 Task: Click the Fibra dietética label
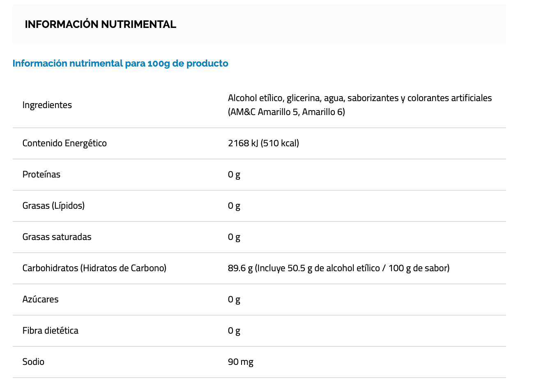click(x=51, y=331)
